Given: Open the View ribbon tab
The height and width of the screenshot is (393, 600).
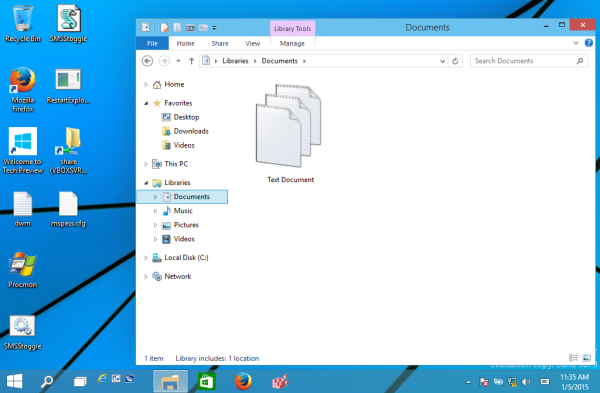Looking at the screenshot, I should click(x=253, y=44).
